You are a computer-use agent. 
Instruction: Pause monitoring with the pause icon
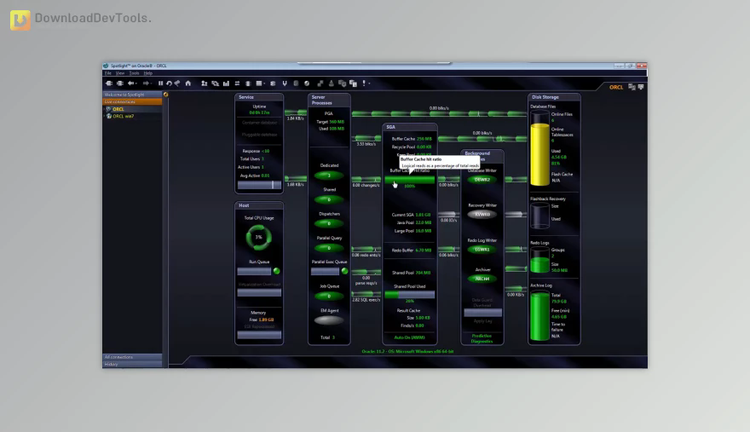coord(161,83)
